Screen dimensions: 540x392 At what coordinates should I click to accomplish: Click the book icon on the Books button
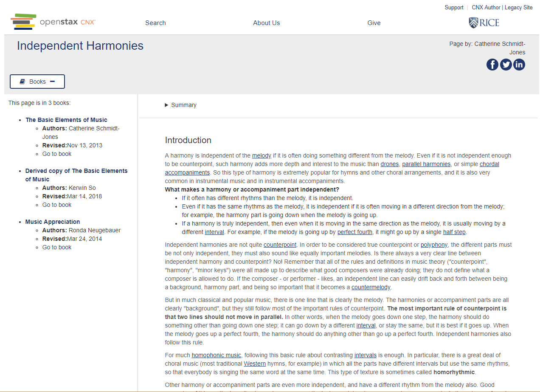coord(22,81)
